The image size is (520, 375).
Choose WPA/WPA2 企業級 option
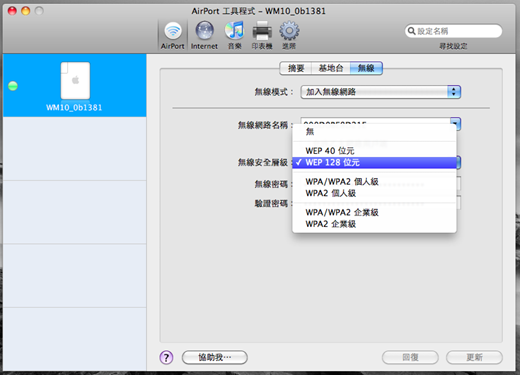click(374, 212)
